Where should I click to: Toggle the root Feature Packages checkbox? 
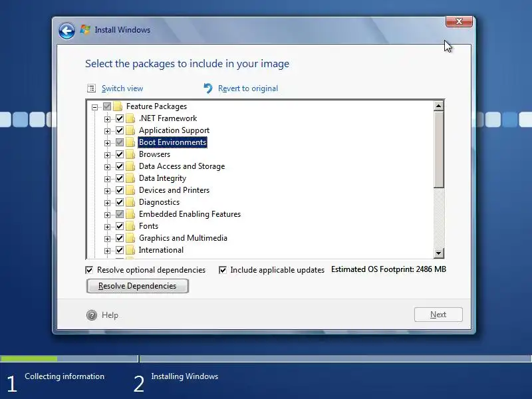[x=107, y=106]
